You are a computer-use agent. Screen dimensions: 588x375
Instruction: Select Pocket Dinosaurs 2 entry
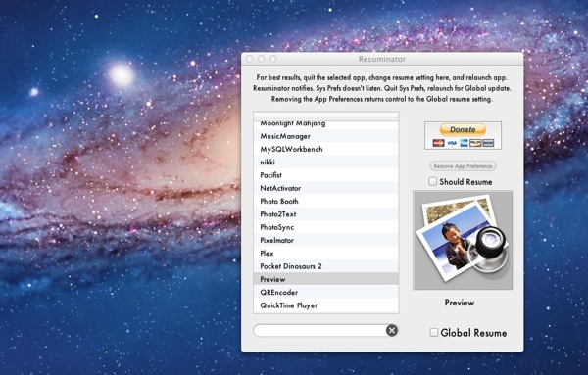326,266
